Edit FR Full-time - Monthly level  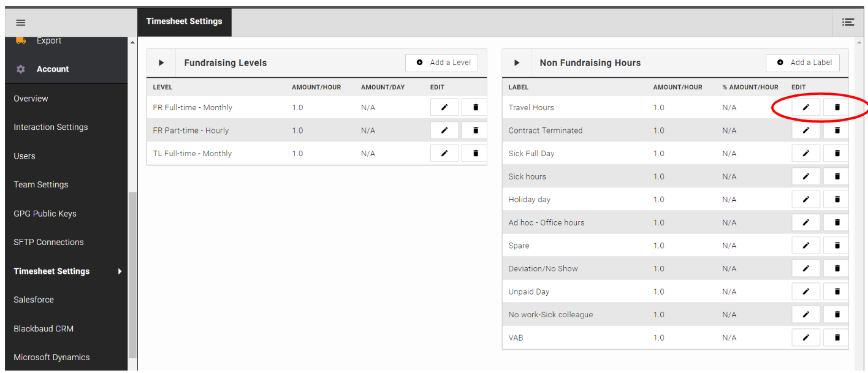click(444, 107)
